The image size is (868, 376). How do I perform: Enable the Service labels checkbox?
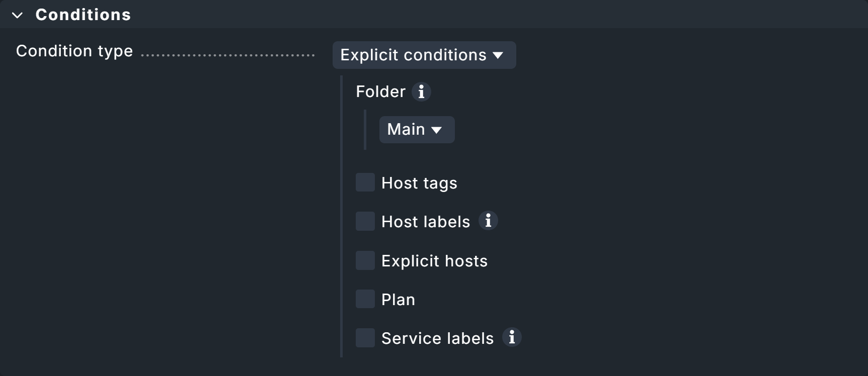pyautogui.click(x=365, y=338)
